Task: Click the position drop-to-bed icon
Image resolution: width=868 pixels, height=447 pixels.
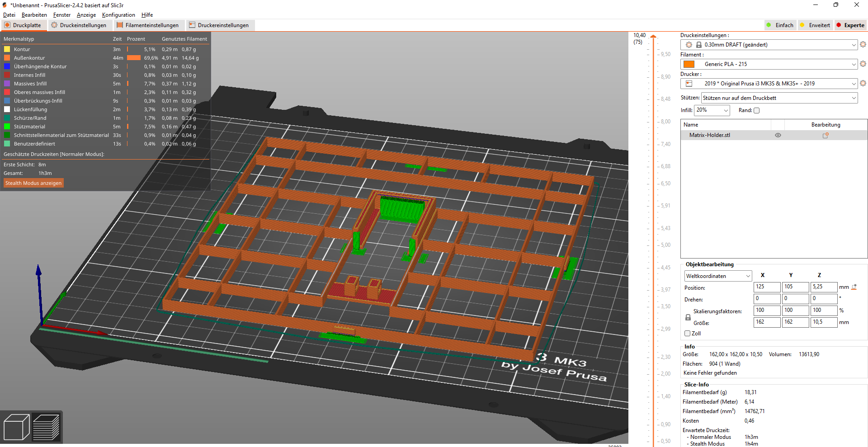Action: point(854,287)
